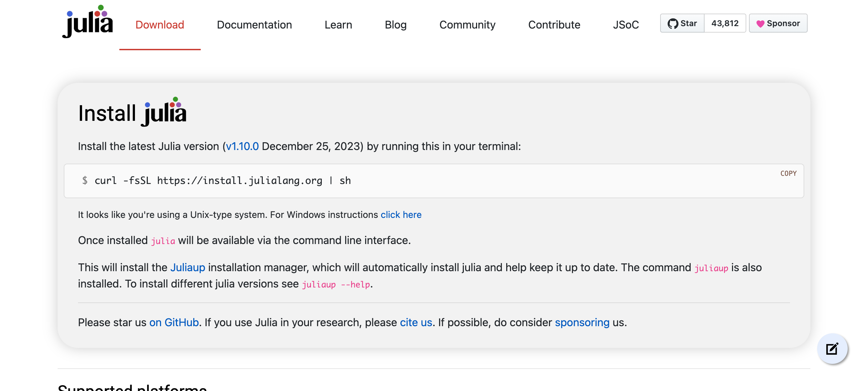This screenshot has height=391, width=868.
Task: Open the page edit pencil icon
Action: (x=832, y=349)
